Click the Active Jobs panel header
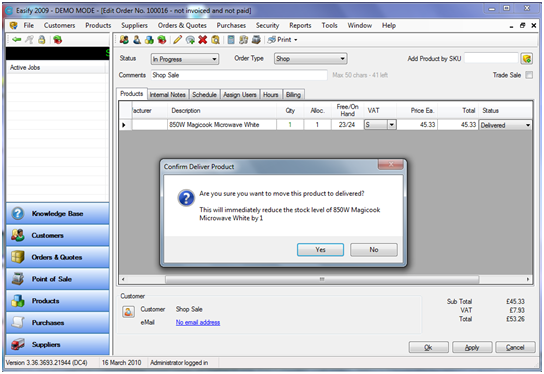 (x=56, y=68)
